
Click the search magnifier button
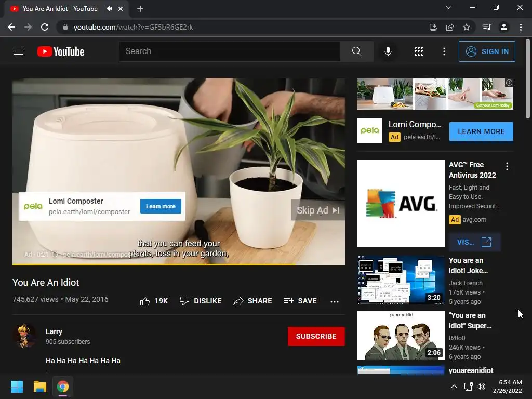[356, 51]
